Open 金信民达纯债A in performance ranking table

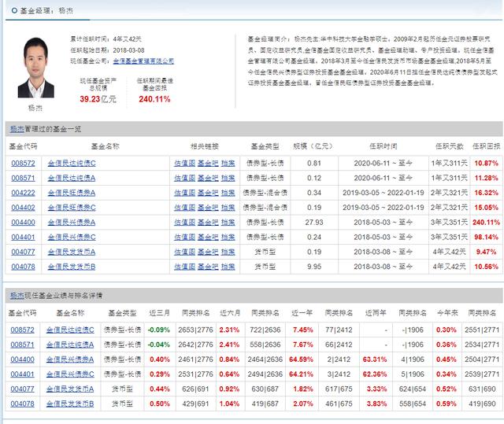pyautogui.click(x=70, y=345)
